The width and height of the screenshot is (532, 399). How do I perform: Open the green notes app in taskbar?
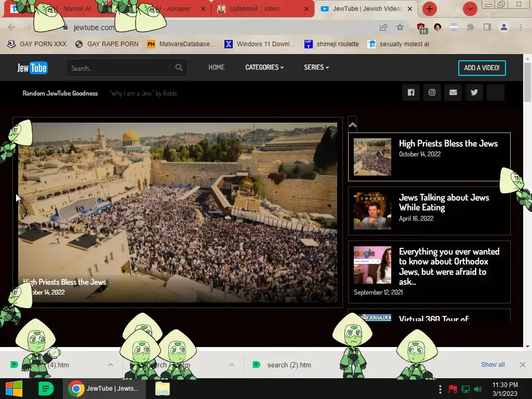coord(46,389)
